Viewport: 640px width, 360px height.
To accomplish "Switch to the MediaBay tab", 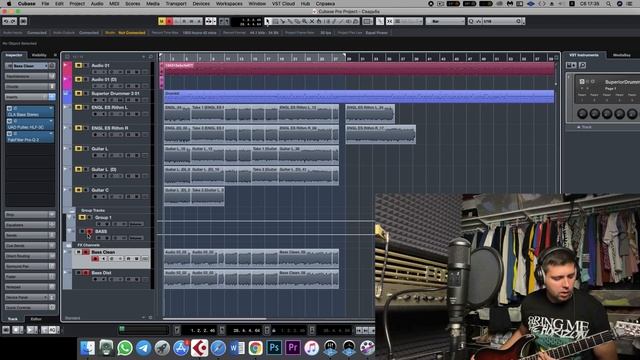I will coord(622,55).
